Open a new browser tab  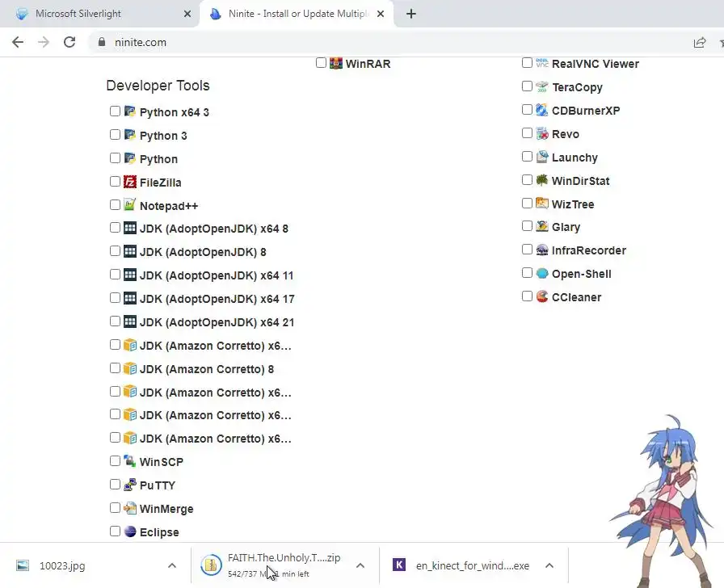point(411,14)
